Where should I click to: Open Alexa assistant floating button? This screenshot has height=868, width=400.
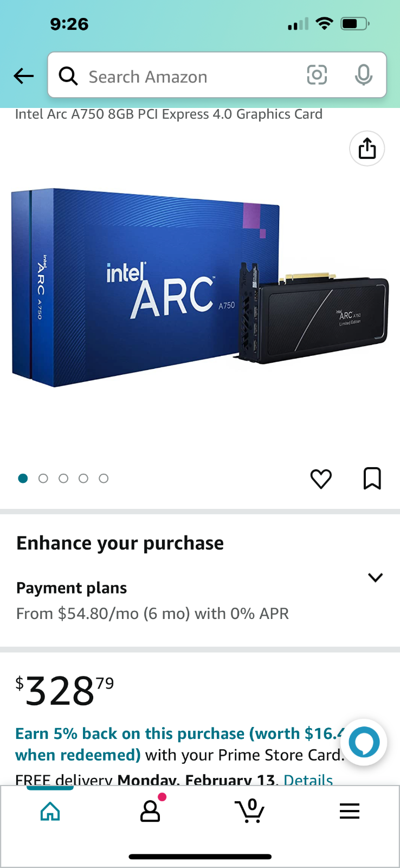click(x=364, y=742)
